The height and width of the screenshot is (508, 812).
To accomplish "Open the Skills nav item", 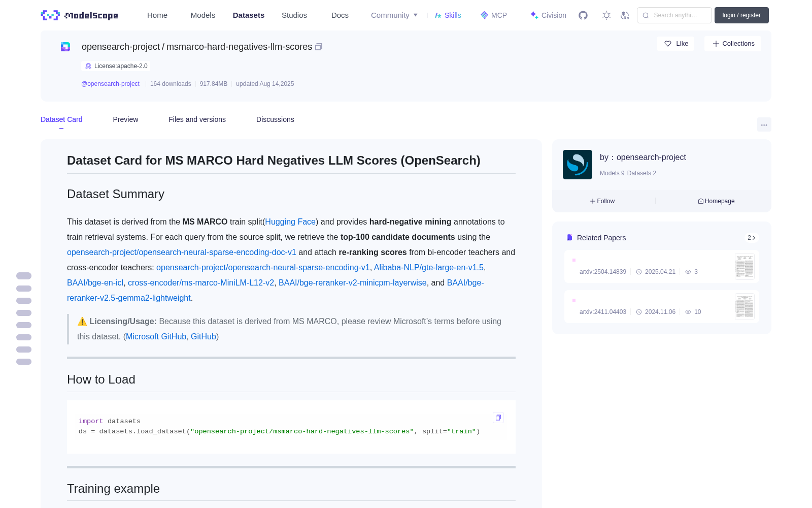I will [x=448, y=15].
